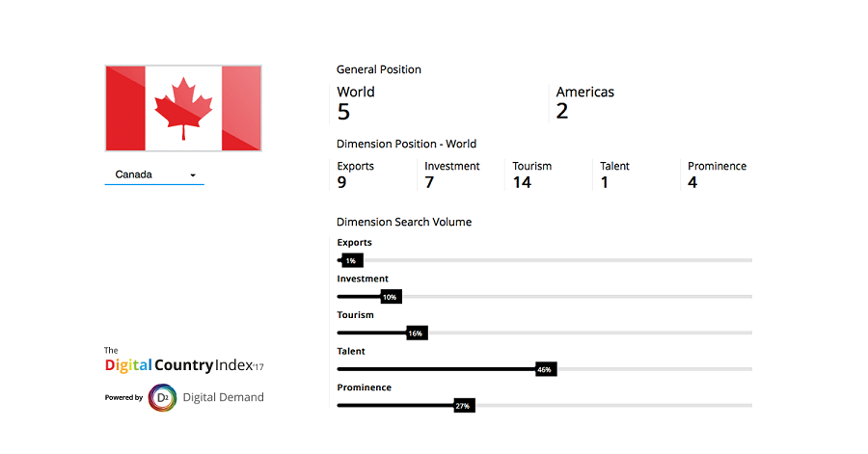Click the Exports 1% slider handle

[352, 260]
